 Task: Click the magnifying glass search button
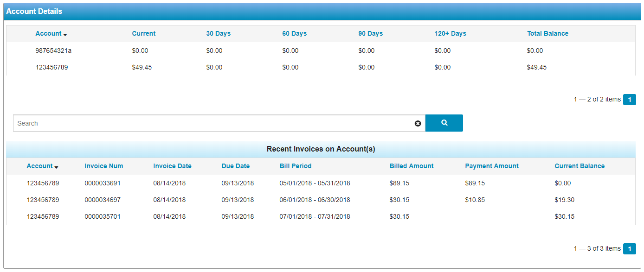pos(444,123)
